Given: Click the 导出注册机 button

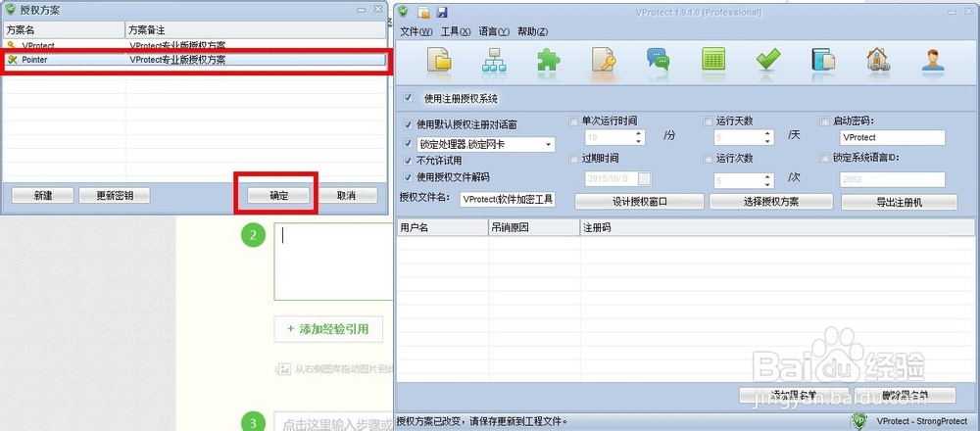Looking at the screenshot, I should point(900,202).
